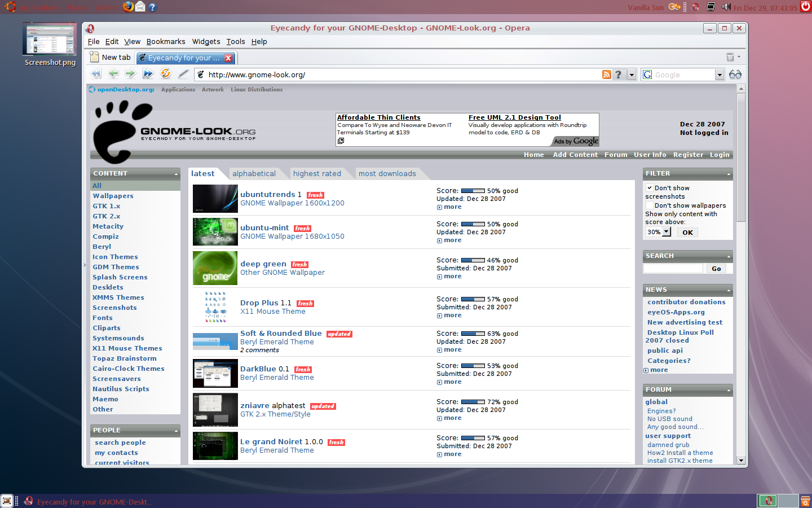Switch to the alphabetical tab

click(x=254, y=174)
